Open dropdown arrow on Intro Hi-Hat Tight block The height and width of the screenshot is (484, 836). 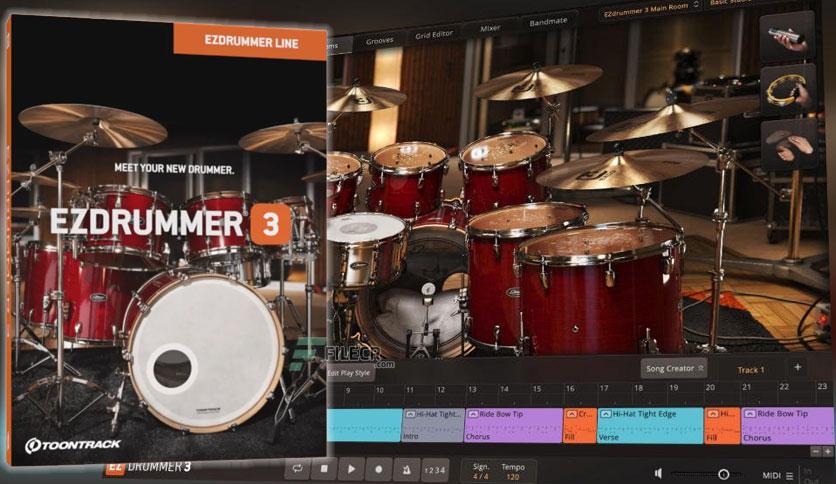pos(410,414)
